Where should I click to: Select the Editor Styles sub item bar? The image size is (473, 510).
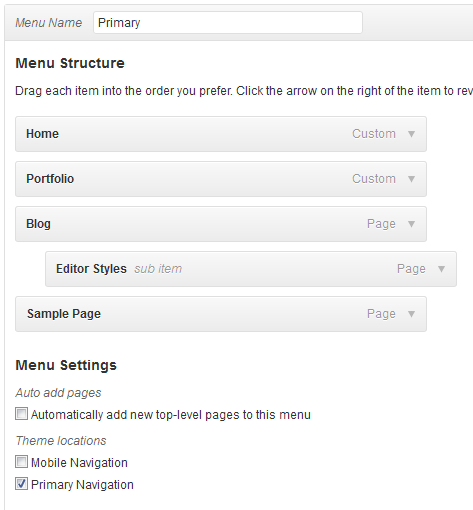tap(251, 269)
